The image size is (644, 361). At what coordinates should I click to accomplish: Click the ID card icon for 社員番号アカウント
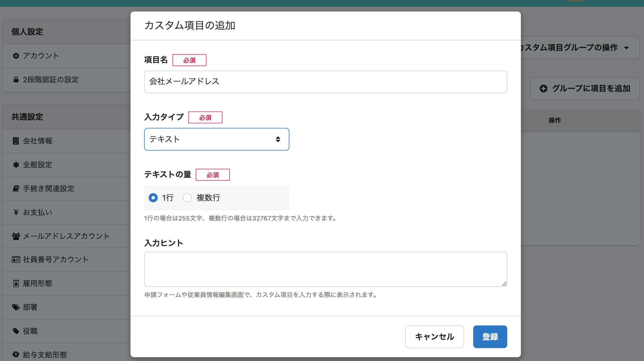[x=16, y=260]
